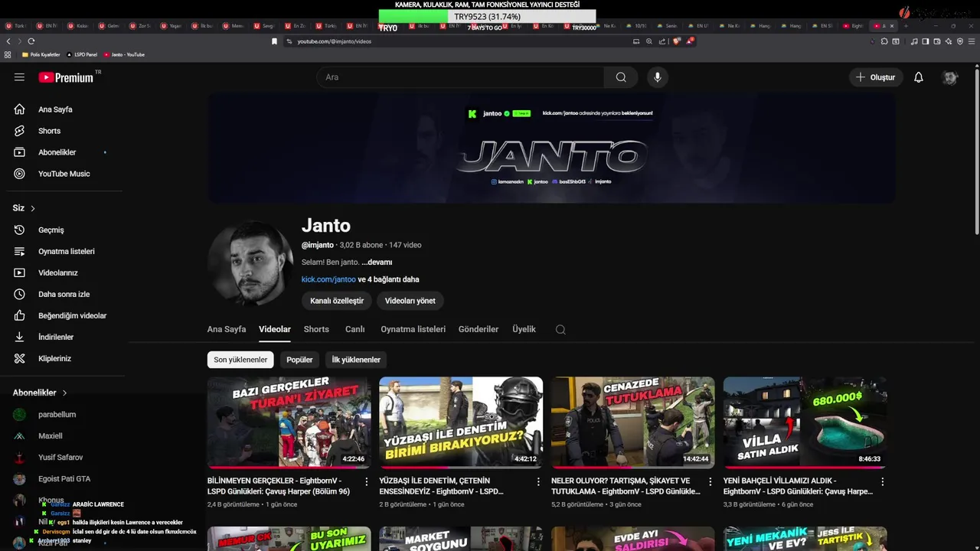
Task: Open the Oluştur create menu
Action: pyautogui.click(x=877, y=77)
